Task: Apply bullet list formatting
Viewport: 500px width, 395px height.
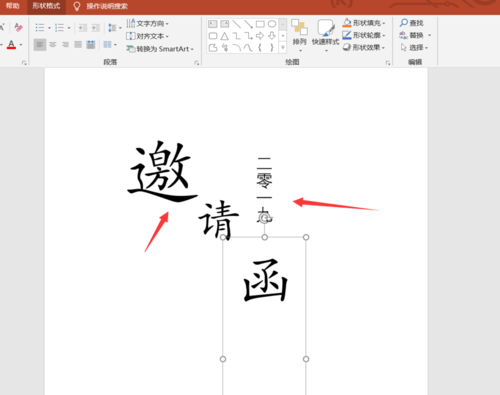Action: click(x=40, y=27)
